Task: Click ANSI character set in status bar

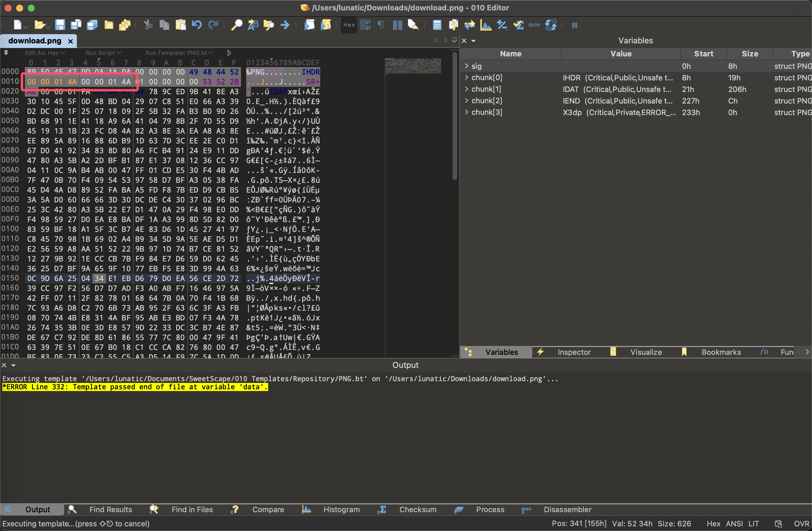Action: point(734,523)
